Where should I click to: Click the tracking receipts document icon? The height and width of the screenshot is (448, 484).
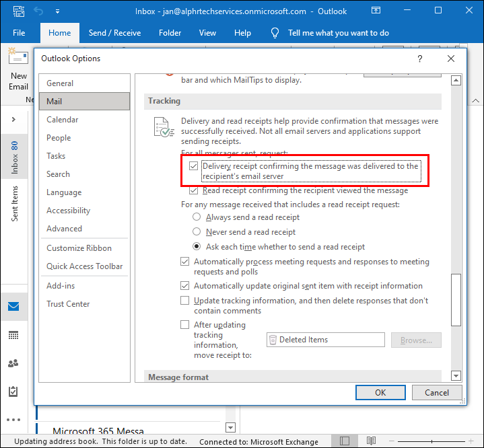coord(164,127)
